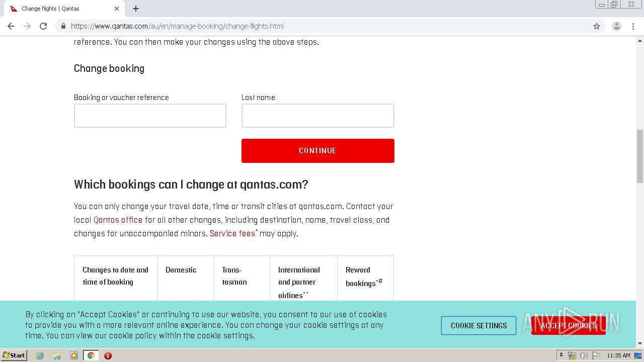Focus Booking or voucher reference field
The image size is (644, 362).
tap(150, 116)
